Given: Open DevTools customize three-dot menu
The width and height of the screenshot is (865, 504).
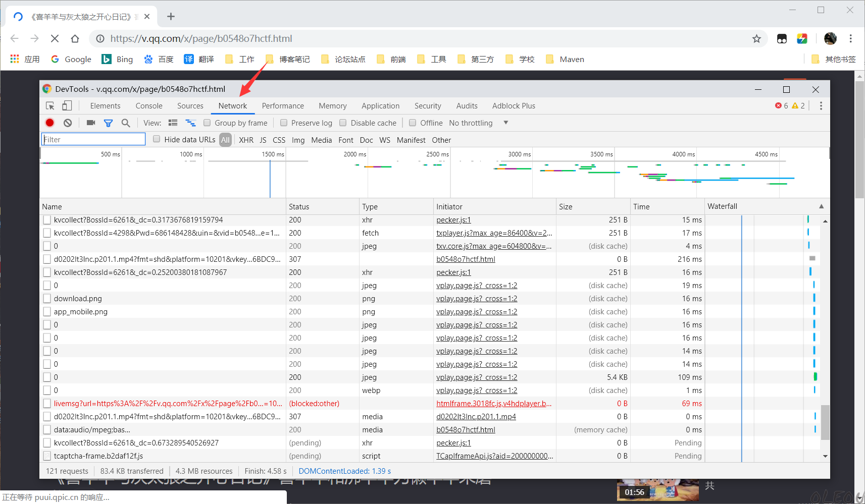Looking at the screenshot, I should point(821,106).
